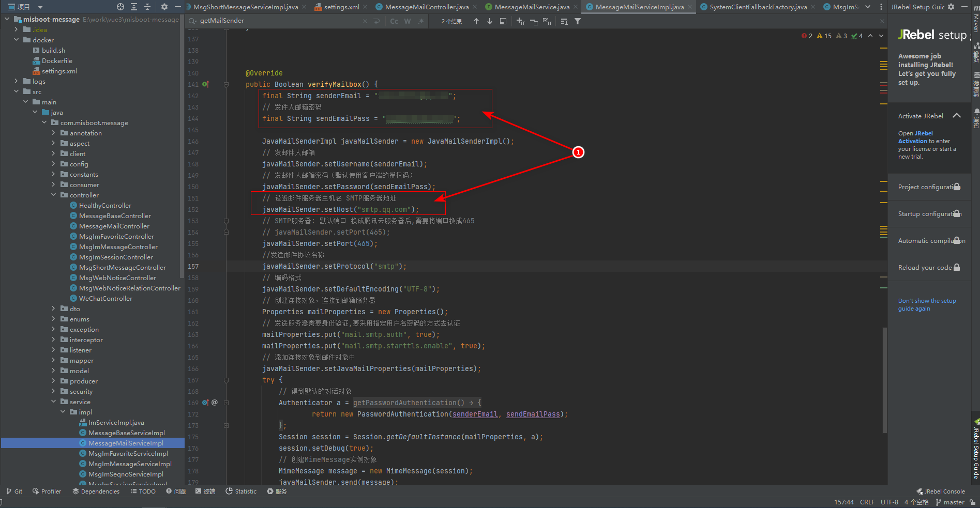980x508 pixels.
Task: Select WeChatController in project tree
Action: [x=105, y=298]
